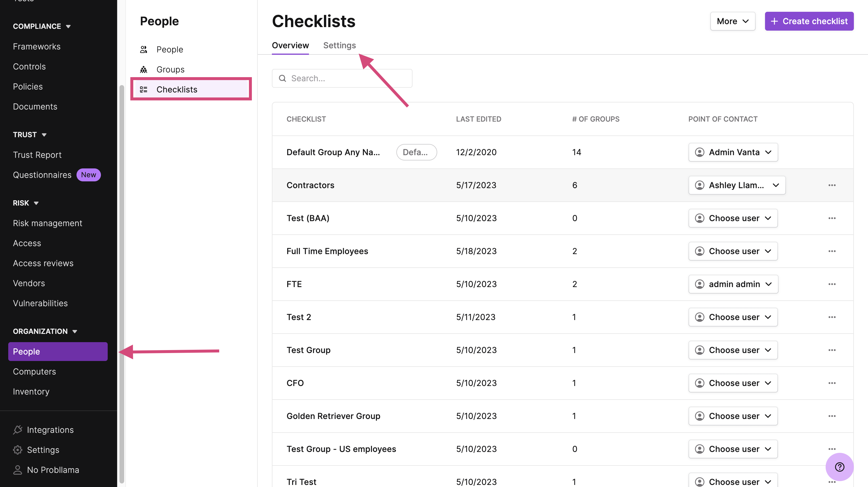
Task: Open Policies page
Action: click(28, 86)
